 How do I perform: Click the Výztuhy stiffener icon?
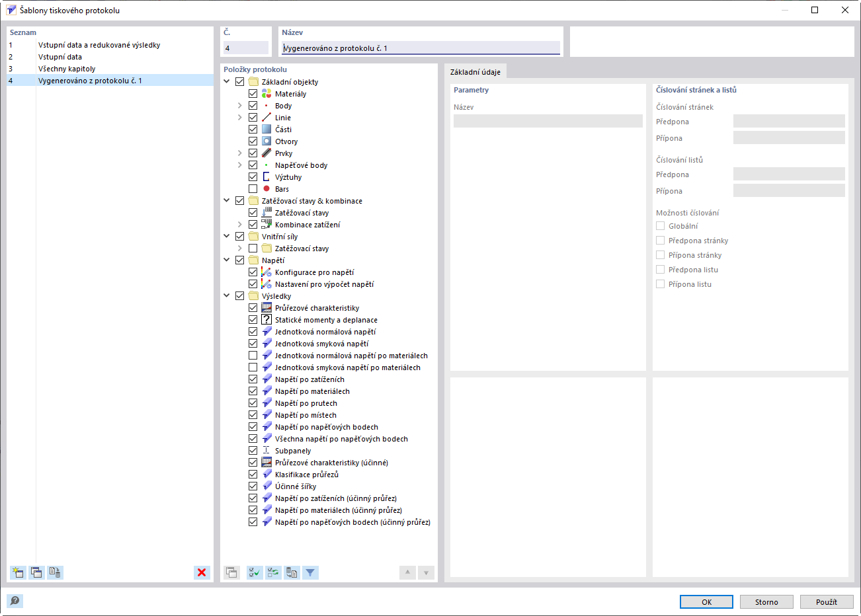[266, 177]
